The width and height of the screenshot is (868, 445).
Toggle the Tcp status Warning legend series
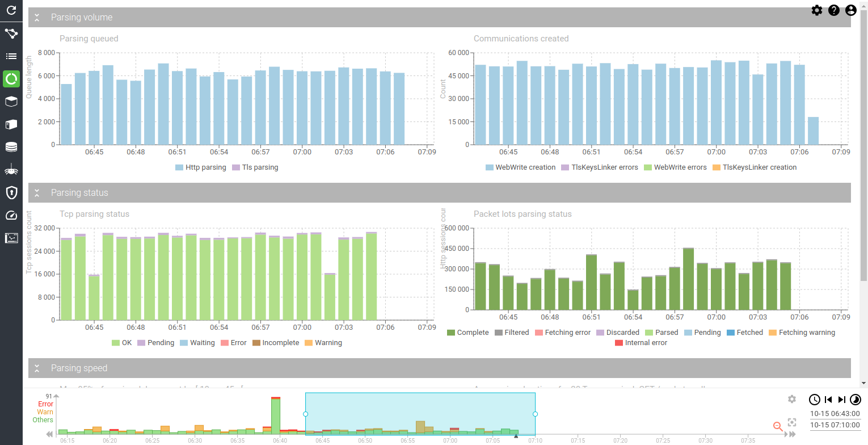[x=323, y=343]
